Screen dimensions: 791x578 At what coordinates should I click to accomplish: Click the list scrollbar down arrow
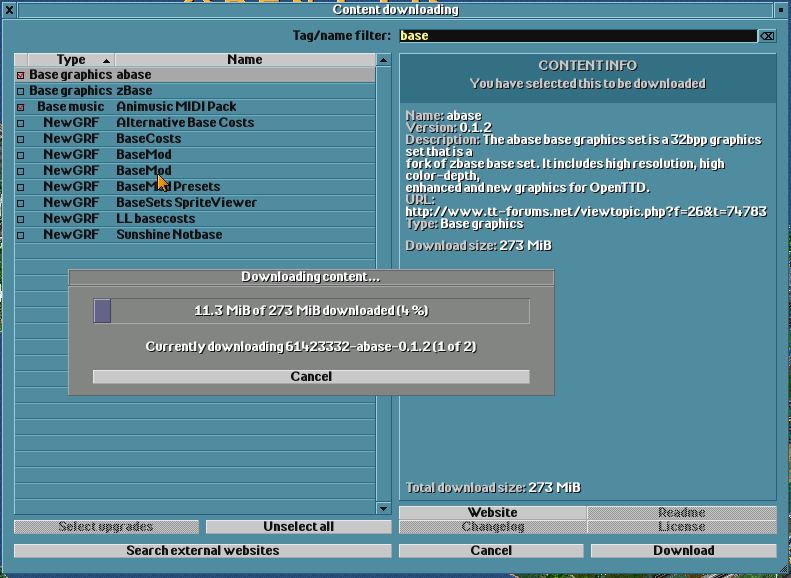coord(383,508)
